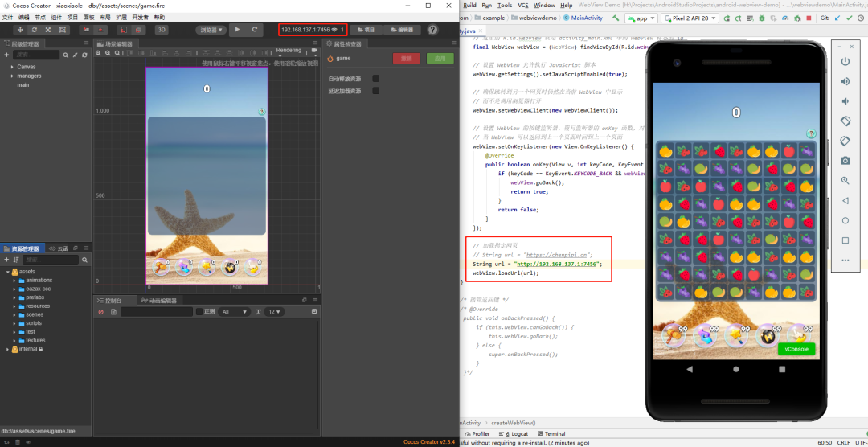The height and width of the screenshot is (447, 868).
Task: Select the rect transform tool in Cocos toolbar
Action: point(63,30)
